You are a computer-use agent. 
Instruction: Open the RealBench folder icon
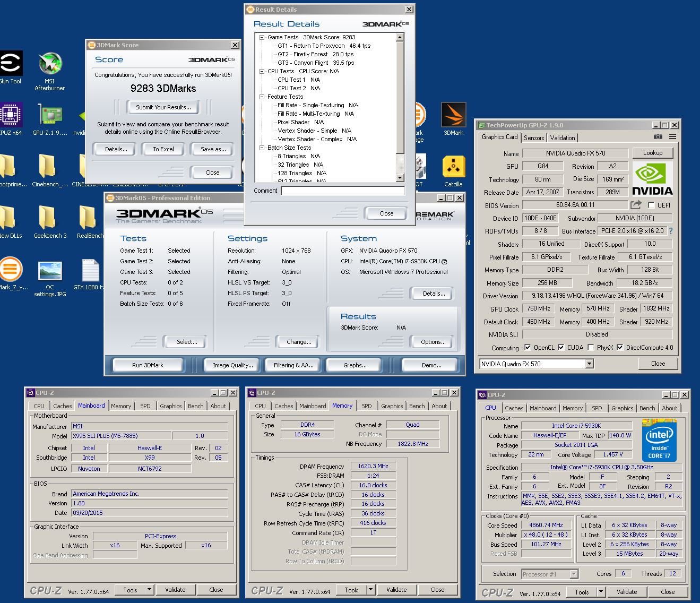pos(89,222)
